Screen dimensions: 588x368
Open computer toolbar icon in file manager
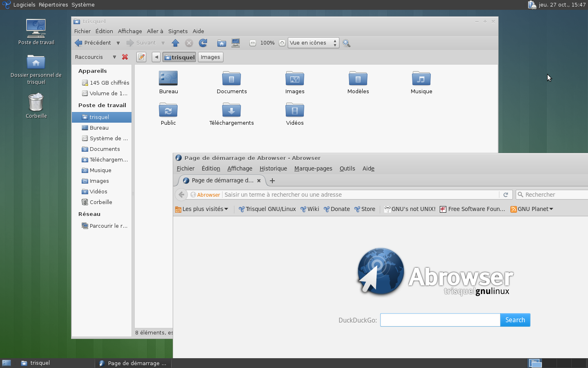(x=236, y=43)
